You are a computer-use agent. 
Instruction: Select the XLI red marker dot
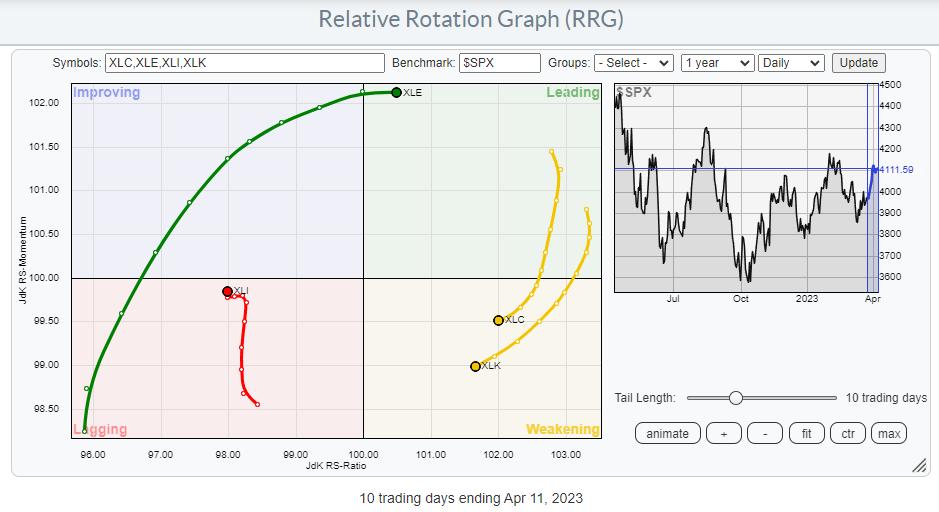click(x=228, y=292)
